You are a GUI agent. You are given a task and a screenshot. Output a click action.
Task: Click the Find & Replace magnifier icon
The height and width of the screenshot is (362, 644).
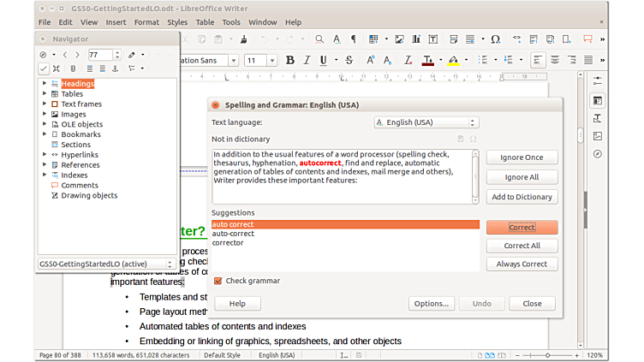[319, 39]
